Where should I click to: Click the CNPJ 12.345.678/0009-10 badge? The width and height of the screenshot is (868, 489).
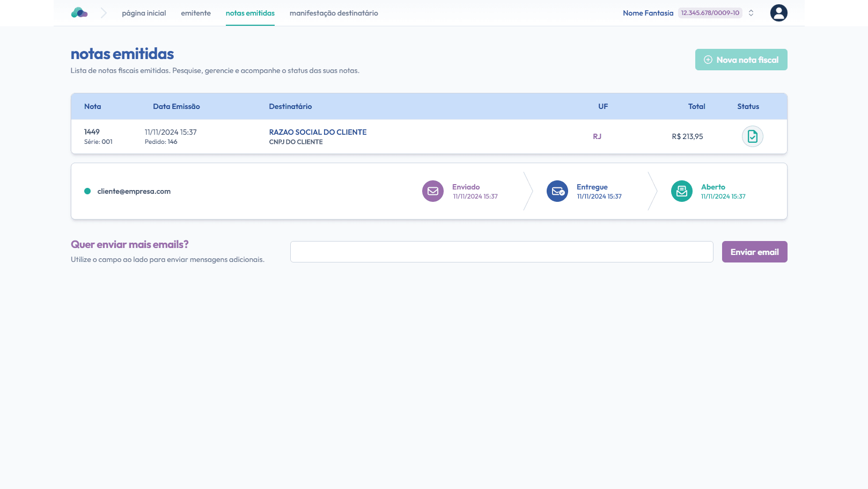[x=710, y=13]
